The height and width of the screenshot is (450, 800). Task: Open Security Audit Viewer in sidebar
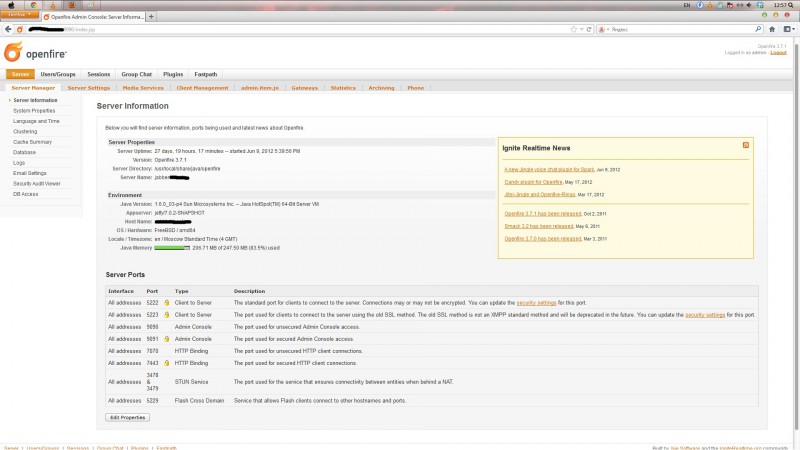pyautogui.click(x=37, y=184)
